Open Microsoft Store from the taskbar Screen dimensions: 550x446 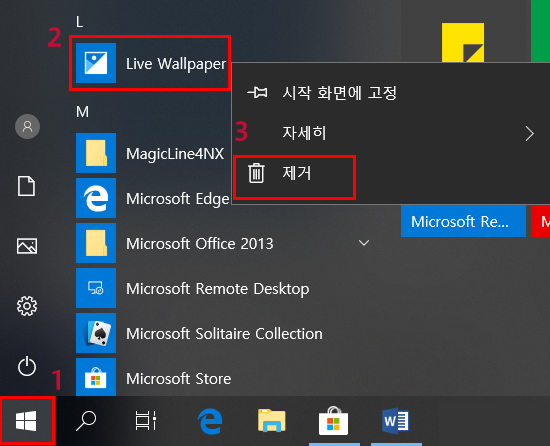[333, 421]
